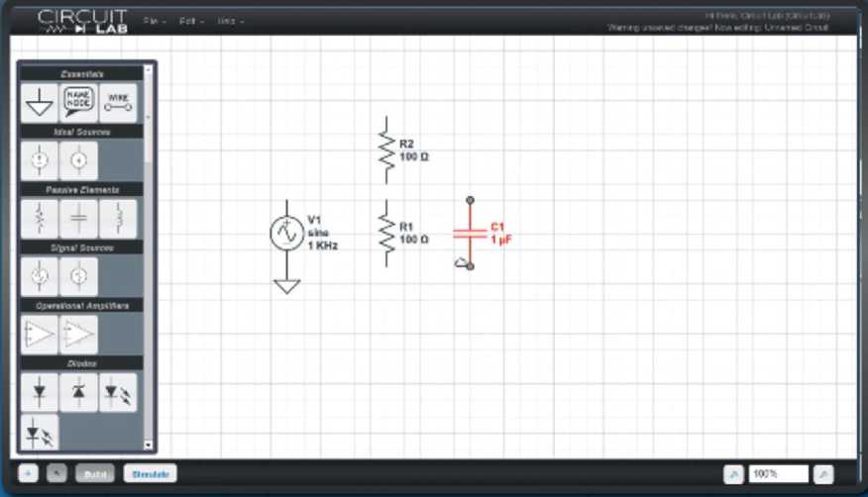Select the ground symbol below V1

[286, 285]
